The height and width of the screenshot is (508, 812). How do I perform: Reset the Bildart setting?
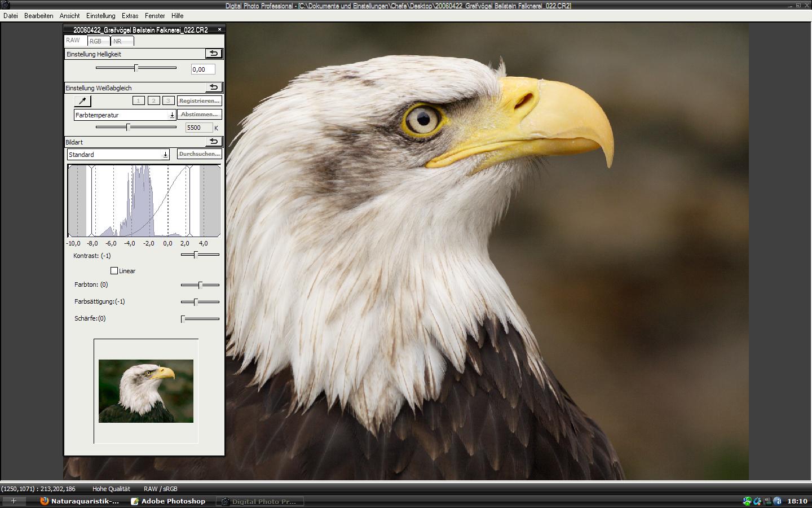pyautogui.click(x=214, y=142)
